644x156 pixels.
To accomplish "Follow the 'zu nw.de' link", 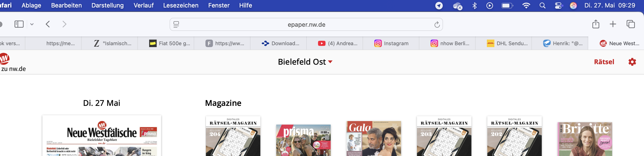I will tap(14, 69).
